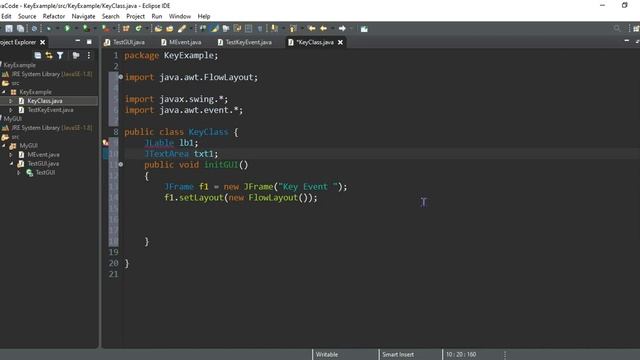Viewport: 640px width, 360px height.
Task: Select TestGUI.java in Project Explorer
Action: click(x=43, y=163)
